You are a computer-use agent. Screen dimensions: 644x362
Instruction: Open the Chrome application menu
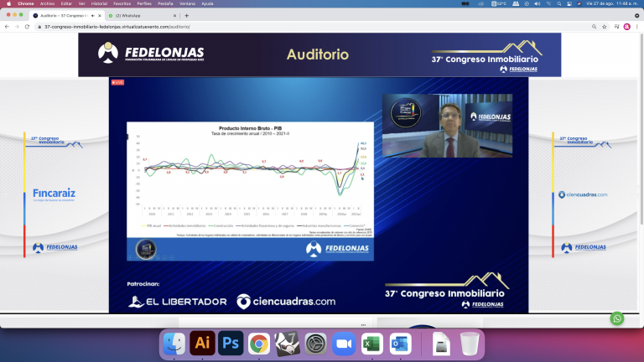[25, 3]
